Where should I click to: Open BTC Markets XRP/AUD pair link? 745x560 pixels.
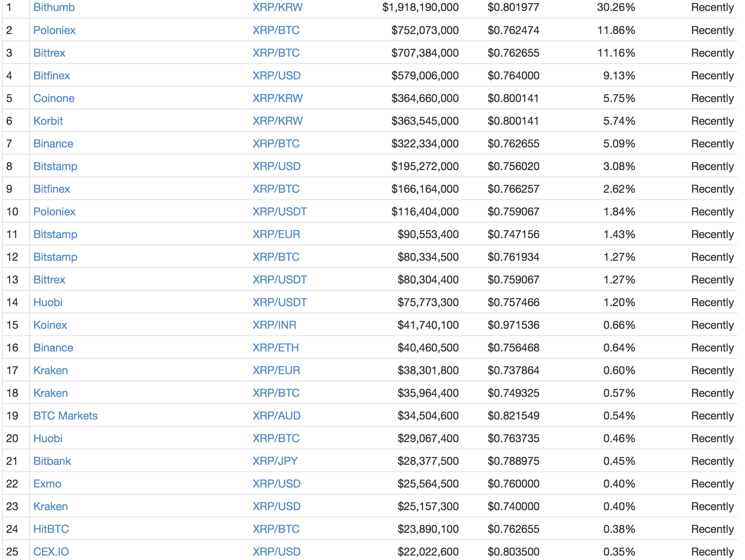coord(277,415)
